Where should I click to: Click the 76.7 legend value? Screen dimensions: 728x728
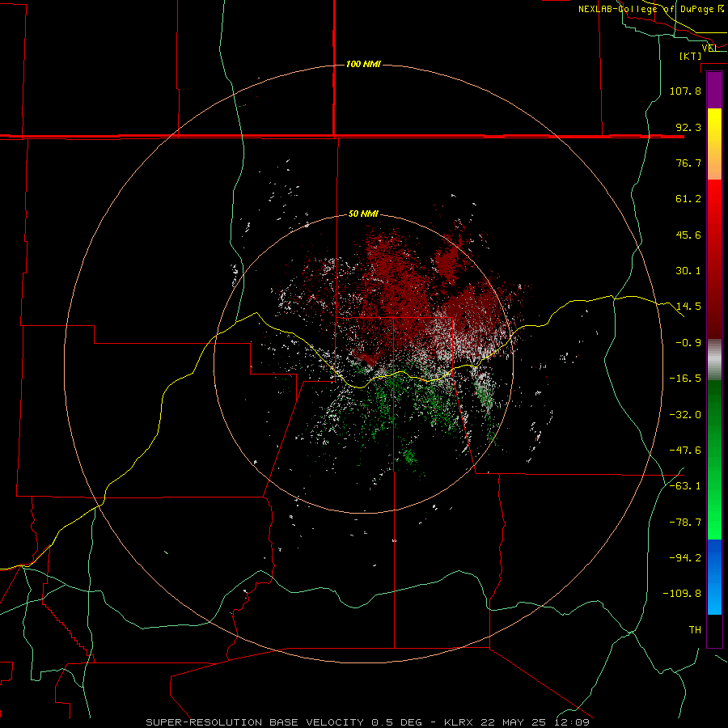point(688,163)
